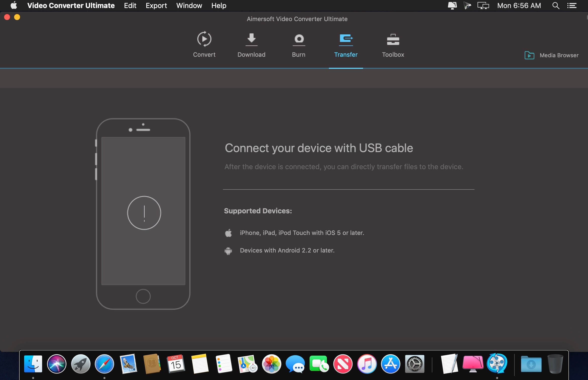Click the Edit menu item

click(130, 6)
